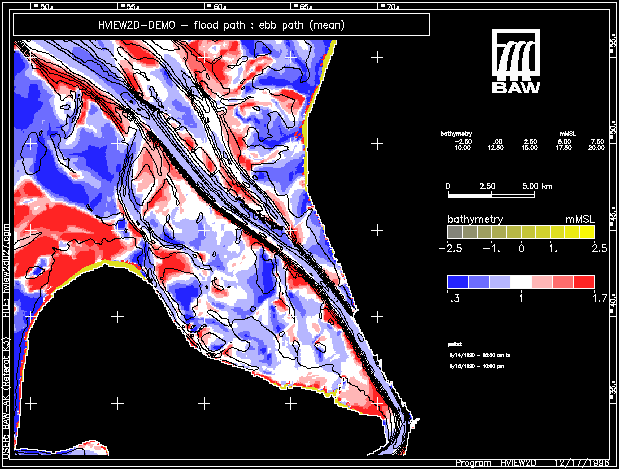The width and height of the screenshot is (619, 469).
Task: Select the darkest blue swatch in the ratio legend
Action: tap(458, 282)
